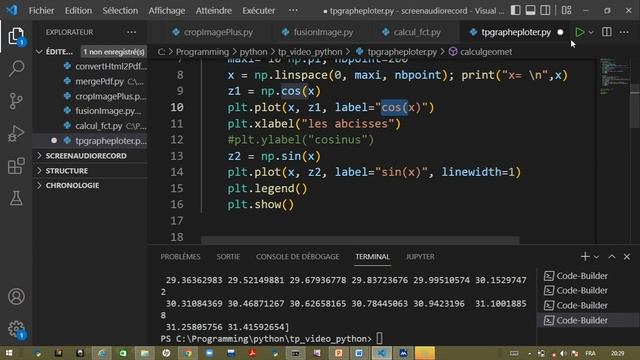Open Windows Start button in taskbar
Viewport: 640px width, 360px height.
pos(9,353)
